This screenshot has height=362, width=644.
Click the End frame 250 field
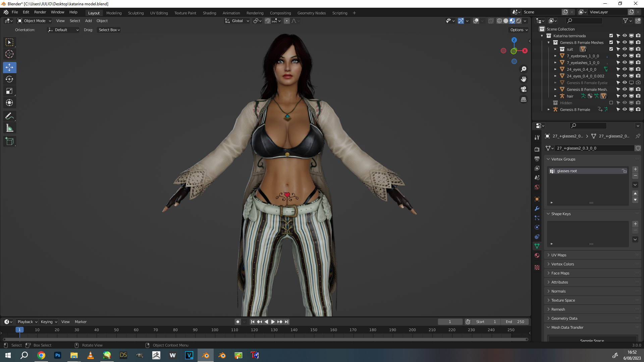515,322
